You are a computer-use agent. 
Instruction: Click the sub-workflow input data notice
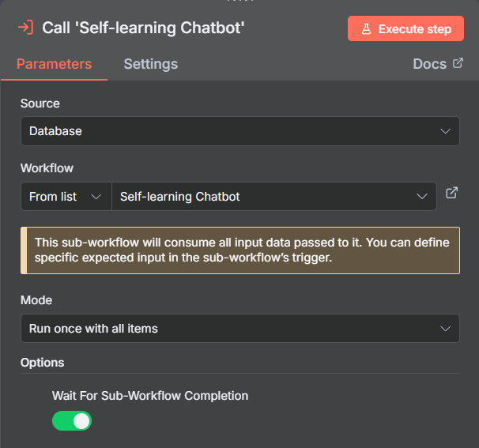pos(239,250)
